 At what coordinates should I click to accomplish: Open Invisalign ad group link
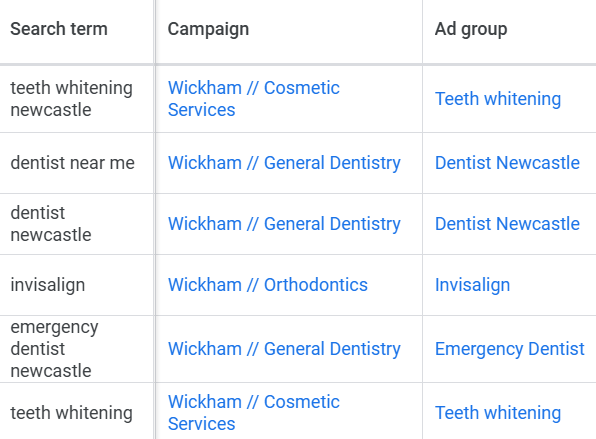(472, 285)
